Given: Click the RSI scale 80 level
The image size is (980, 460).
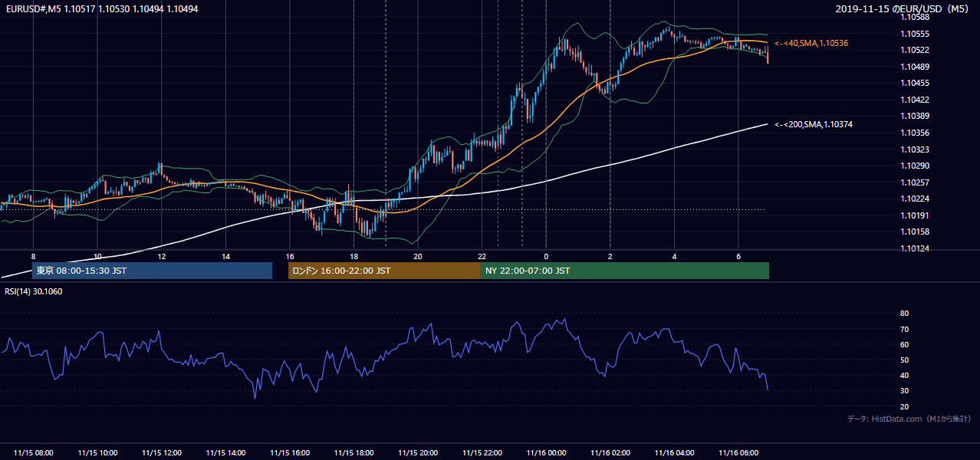Looking at the screenshot, I should [905, 314].
